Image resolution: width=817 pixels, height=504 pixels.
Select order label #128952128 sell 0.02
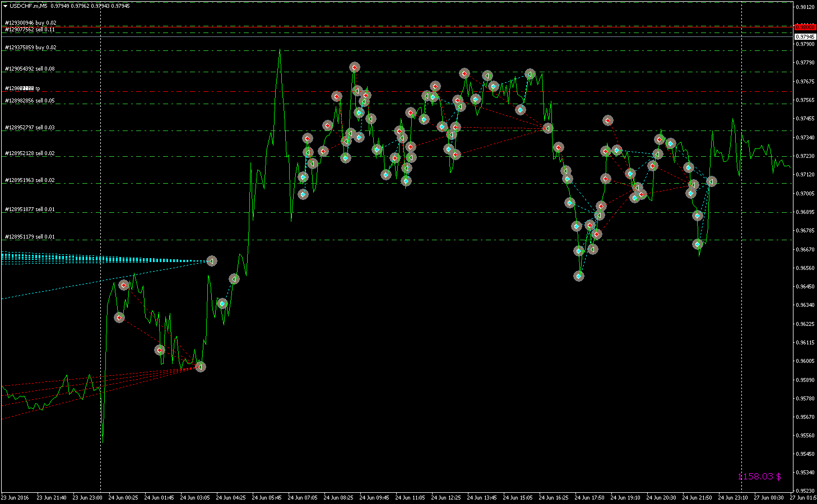coord(30,153)
